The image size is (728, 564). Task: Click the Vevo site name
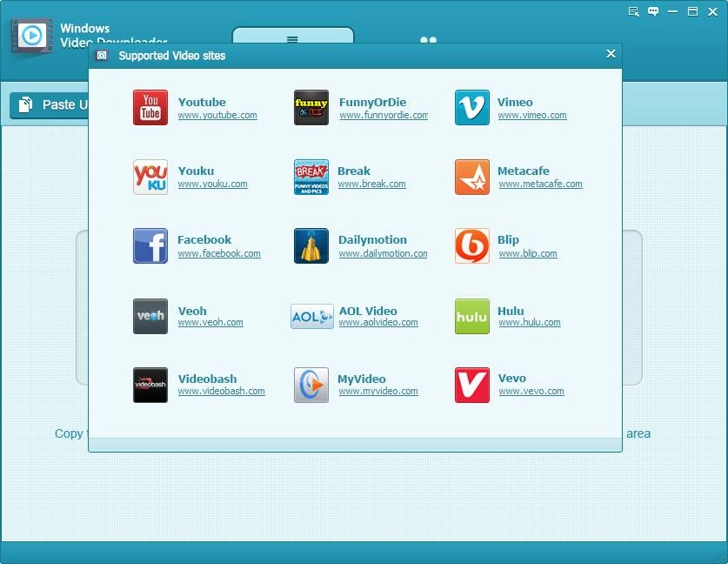(x=512, y=378)
